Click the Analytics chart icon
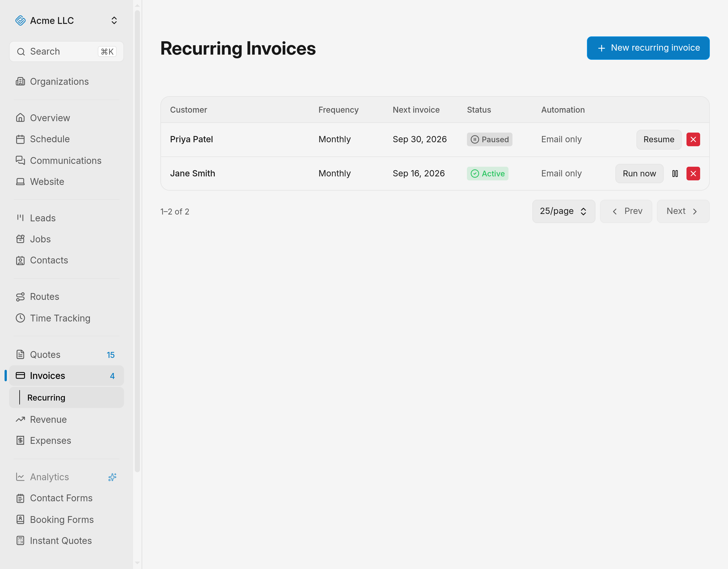 click(20, 477)
